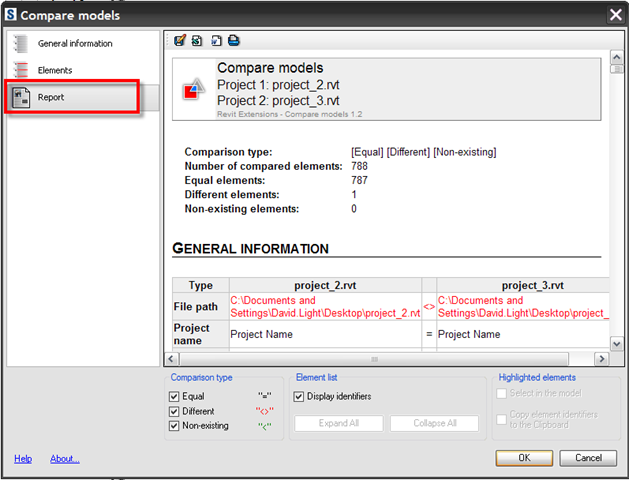
Task: Click the report scroll down arrow
Action: 617,344
